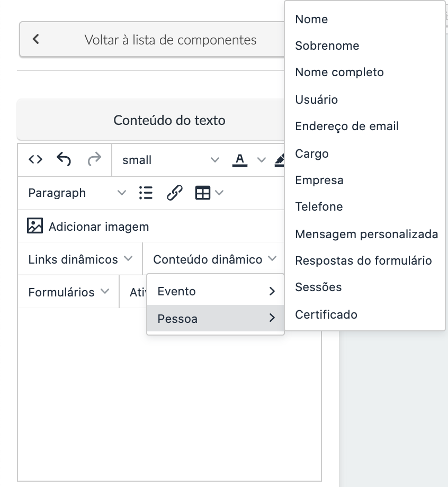The width and height of the screenshot is (448, 487).
Task: Select Certificado option
Action: pos(365,314)
